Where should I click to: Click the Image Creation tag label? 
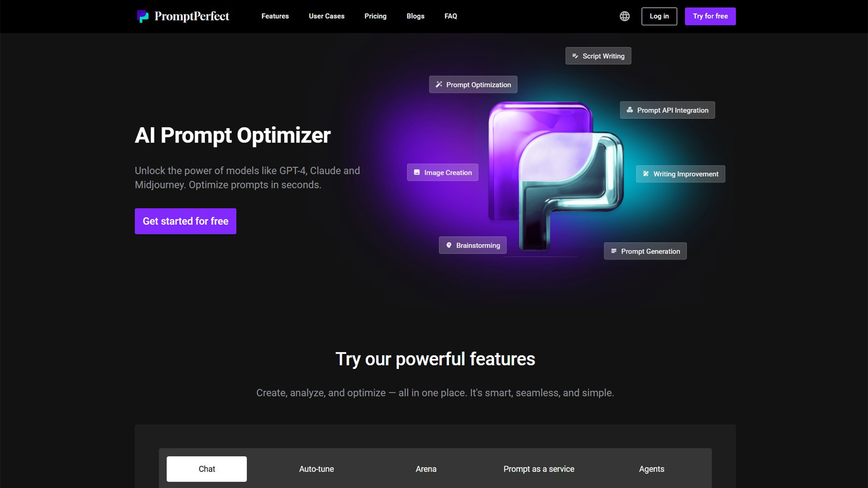448,173
